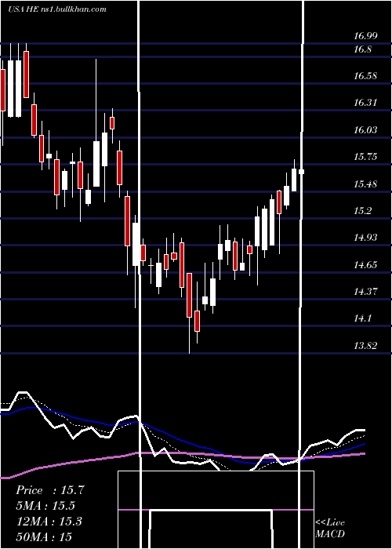Viewport: 392px width, 549px height.
Task: Click the 14.37 price level label
Action: (365, 291)
